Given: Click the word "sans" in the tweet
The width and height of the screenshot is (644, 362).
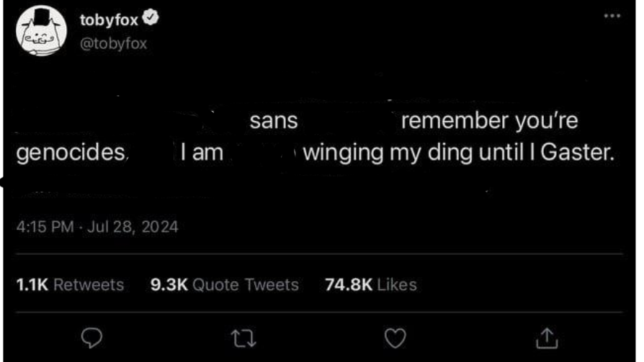Looking at the screenshot, I should pyautogui.click(x=273, y=121).
